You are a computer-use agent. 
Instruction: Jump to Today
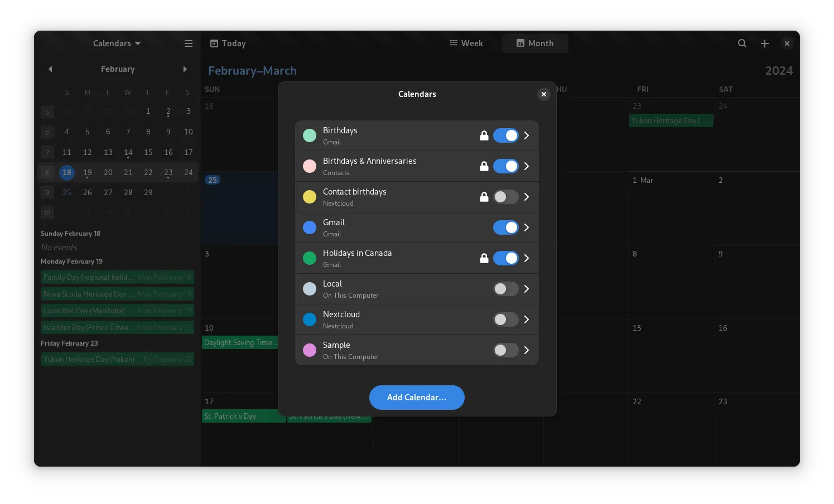[228, 43]
